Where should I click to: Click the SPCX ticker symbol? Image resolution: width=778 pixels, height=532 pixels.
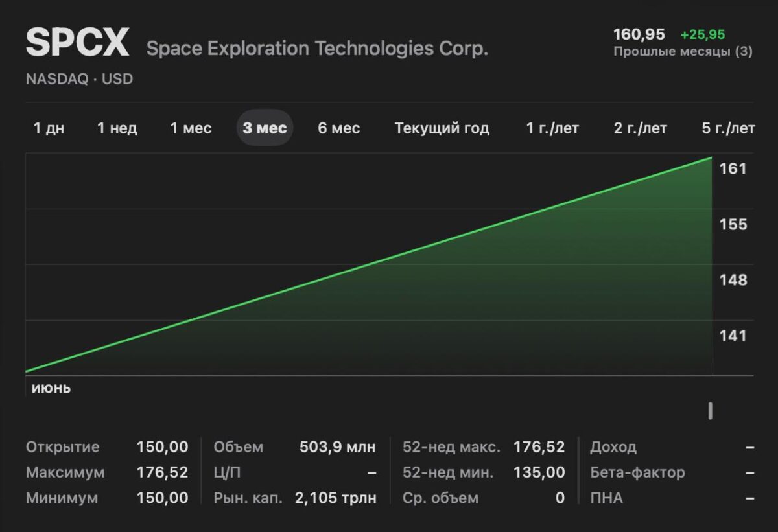78,43
